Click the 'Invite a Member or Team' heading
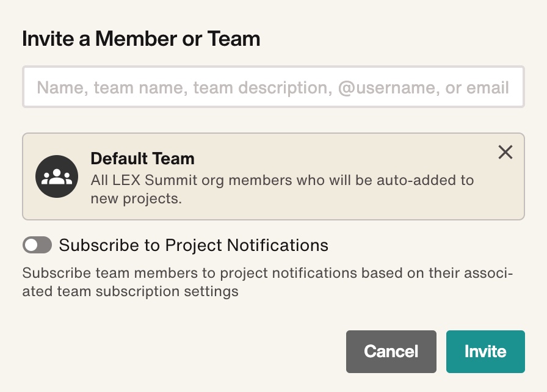 (x=141, y=38)
